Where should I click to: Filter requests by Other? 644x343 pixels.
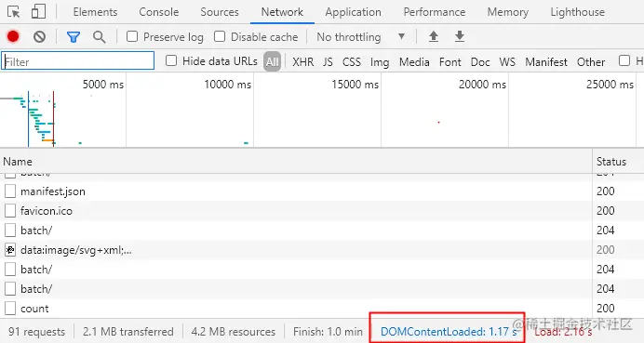[x=591, y=62]
